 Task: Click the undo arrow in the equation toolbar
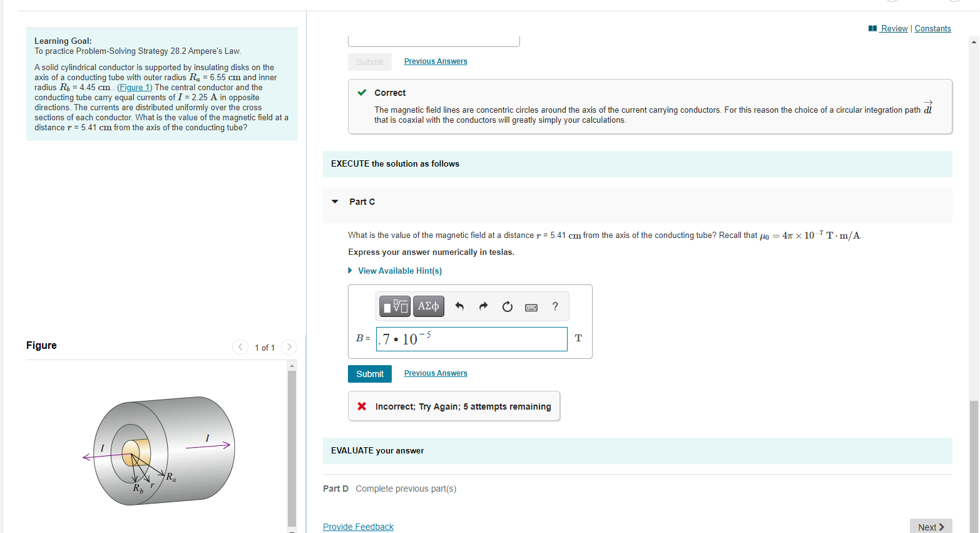[460, 306]
